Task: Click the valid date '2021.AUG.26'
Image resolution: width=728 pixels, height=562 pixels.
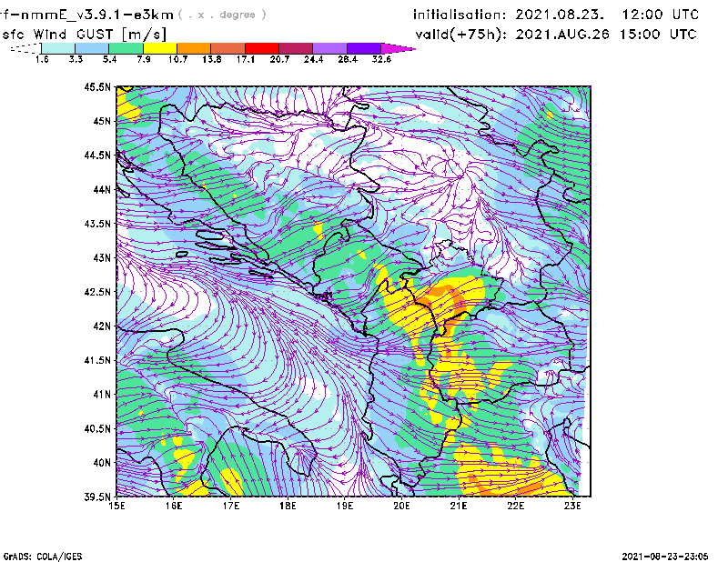Action: [x=562, y=34]
